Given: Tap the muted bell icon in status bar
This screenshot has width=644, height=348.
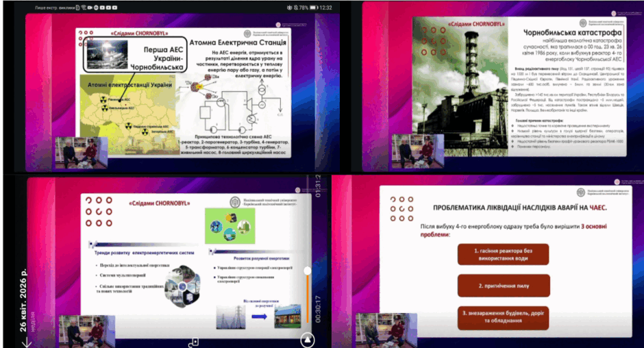Looking at the screenshot, I should pos(295,8).
